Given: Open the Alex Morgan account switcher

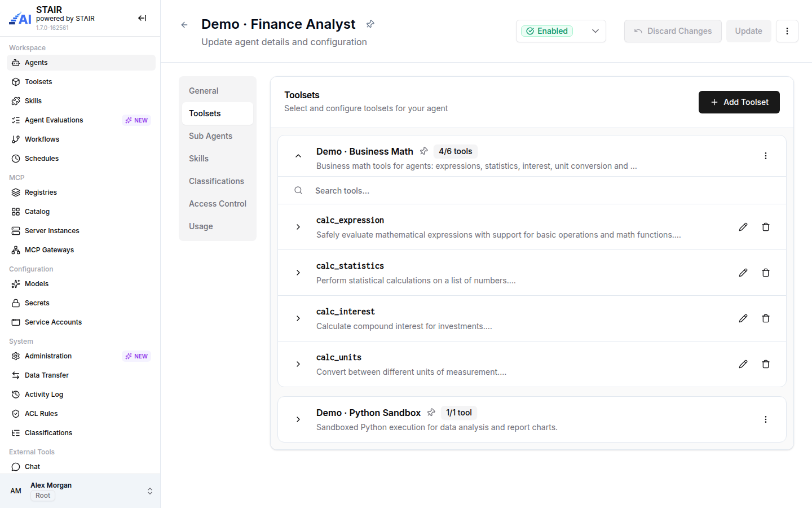Looking at the screenshot, I should (80, 491).
